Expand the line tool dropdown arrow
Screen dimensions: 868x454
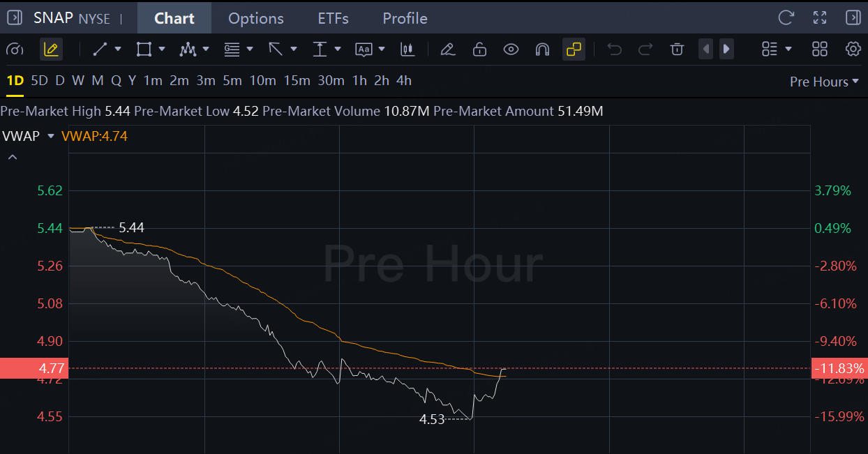(118, 49)
